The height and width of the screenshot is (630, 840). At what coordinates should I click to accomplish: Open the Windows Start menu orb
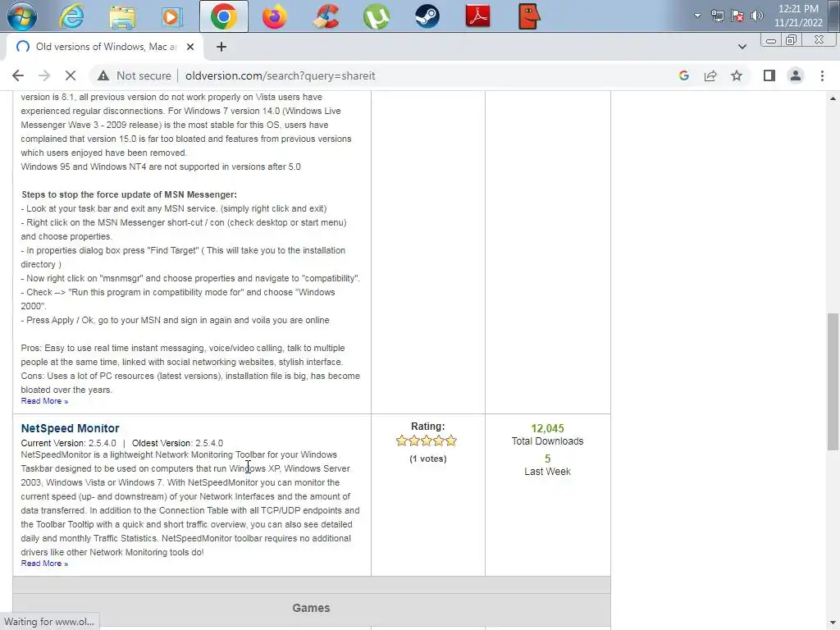[x=21, y=16]
